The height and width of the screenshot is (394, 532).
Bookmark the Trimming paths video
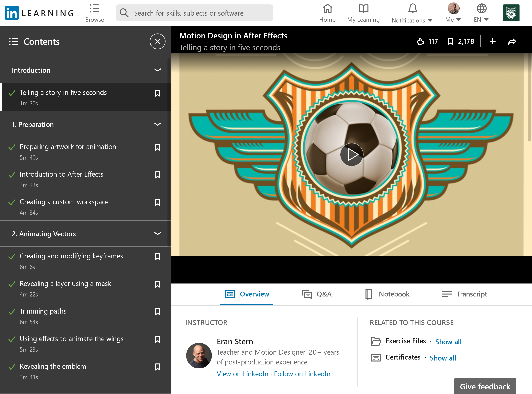click(x=157, y=312)
